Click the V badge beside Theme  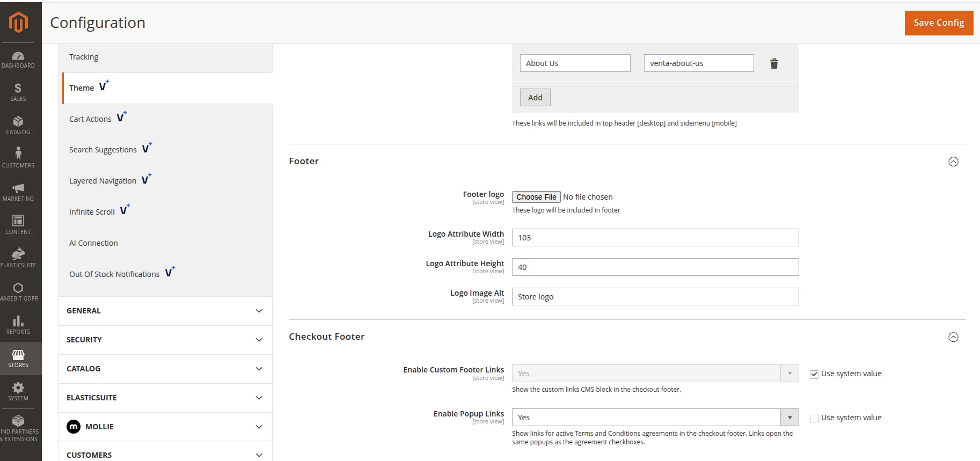(104, 86)
